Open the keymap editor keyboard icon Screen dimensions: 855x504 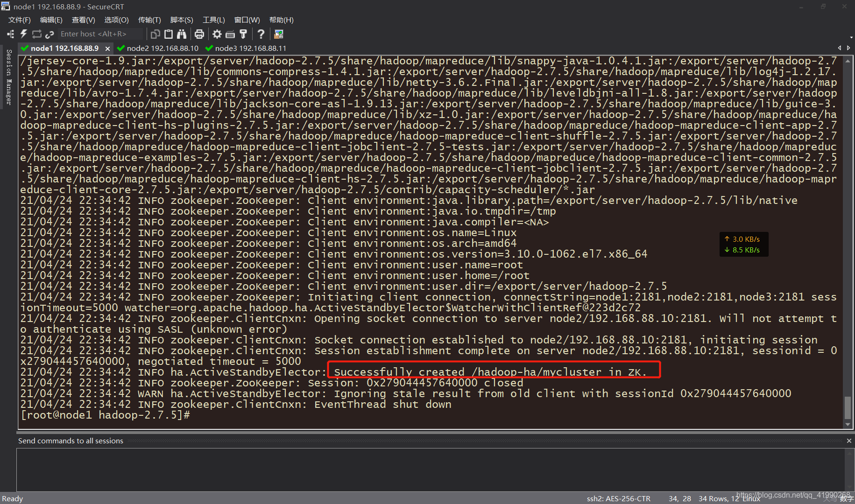click(230, 34)
